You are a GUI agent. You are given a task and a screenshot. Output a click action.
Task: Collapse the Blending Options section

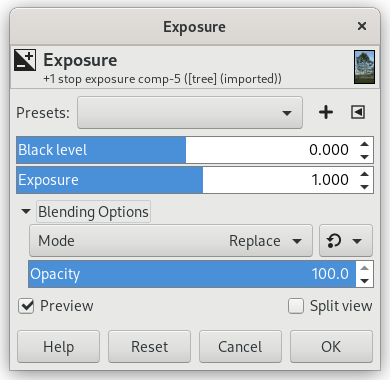click(x=26, y=211)
